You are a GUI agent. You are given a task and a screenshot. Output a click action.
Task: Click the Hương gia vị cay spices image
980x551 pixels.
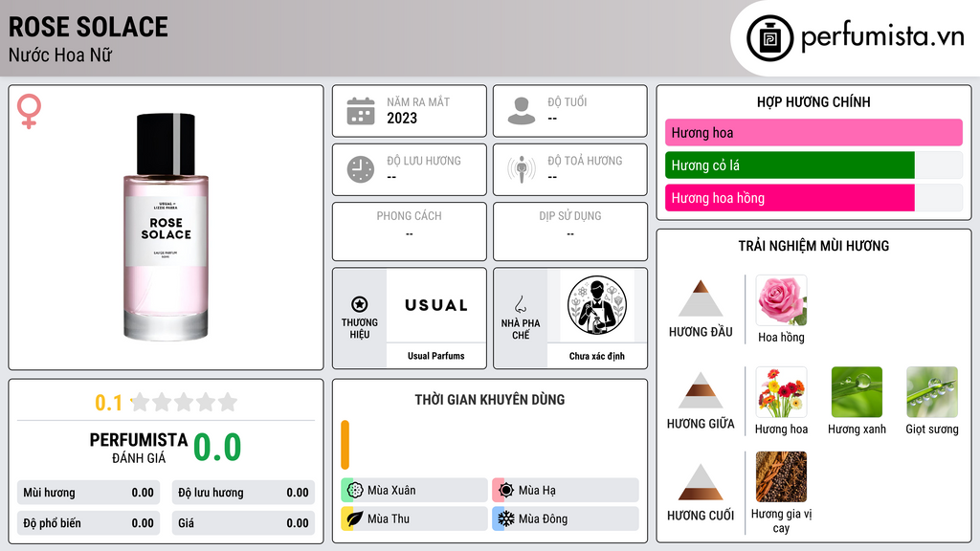point(781,476)
